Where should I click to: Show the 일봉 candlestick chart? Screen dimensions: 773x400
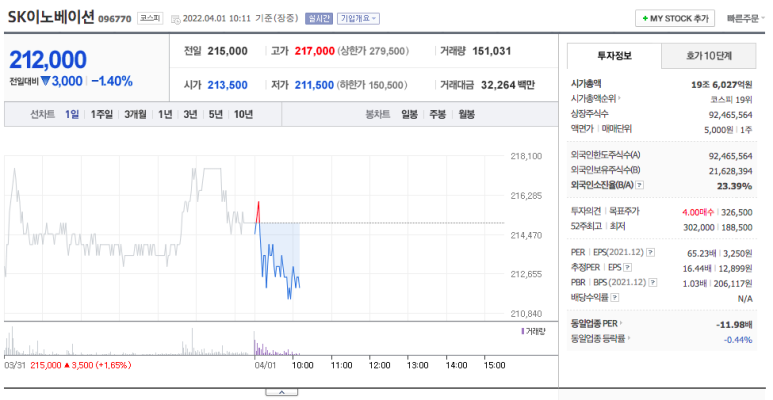pyautogui.click(x=409, y=114)
